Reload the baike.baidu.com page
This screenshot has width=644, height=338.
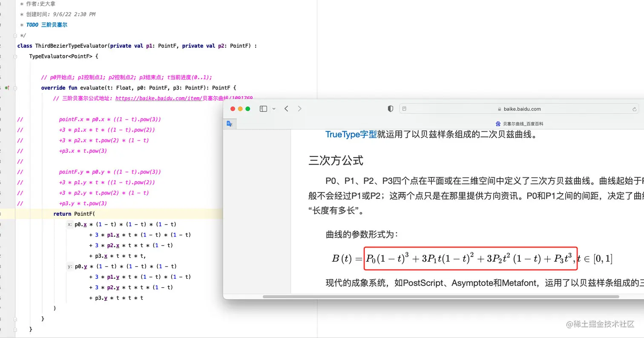(x=635, y=109)
